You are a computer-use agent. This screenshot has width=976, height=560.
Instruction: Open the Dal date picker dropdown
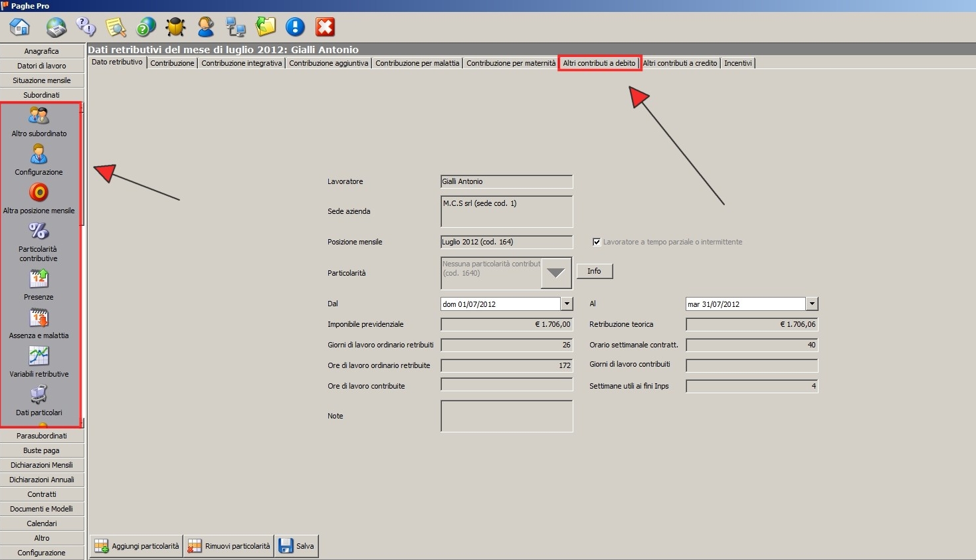pyautogui.click(x=567, y=304)
